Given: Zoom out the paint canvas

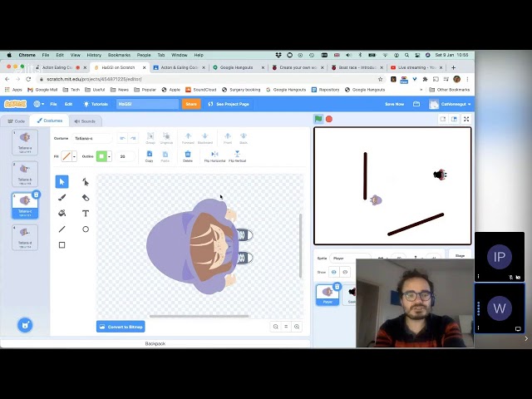Looking at the screenshot, I should [275, 327].
